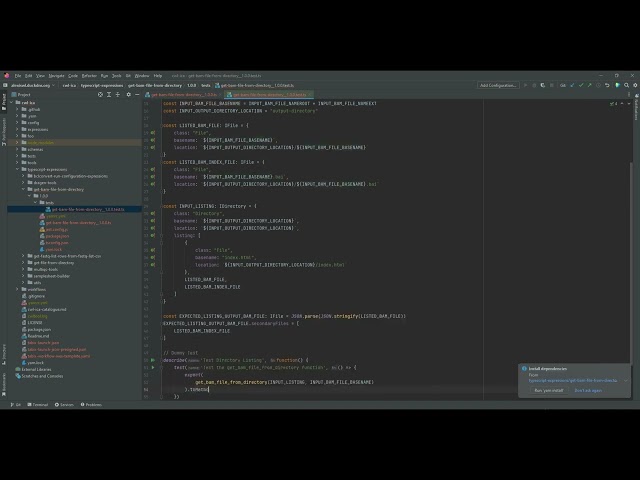The width and height of the screenshot is (640, 480).
Task: Open the File menu
Action: point(18,76)
